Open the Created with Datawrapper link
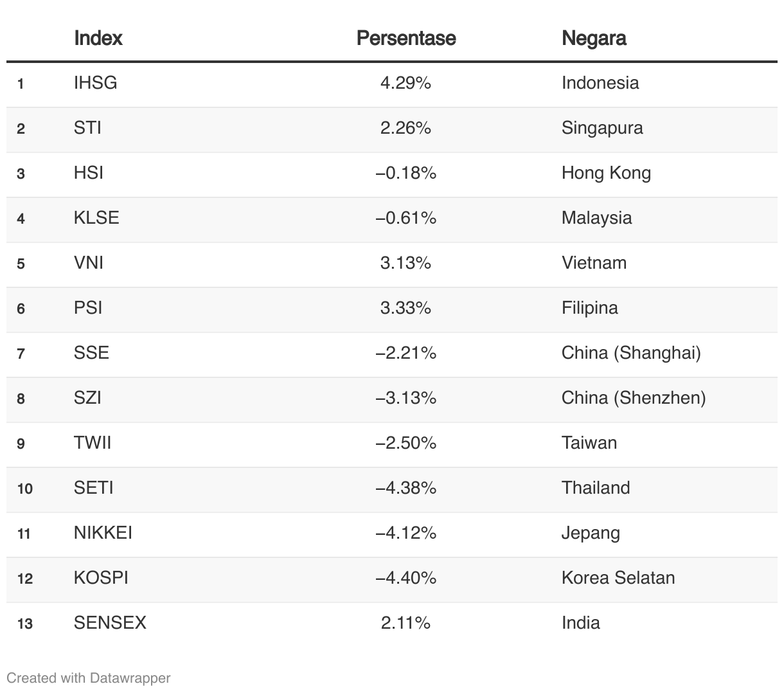 click(89, 678)
